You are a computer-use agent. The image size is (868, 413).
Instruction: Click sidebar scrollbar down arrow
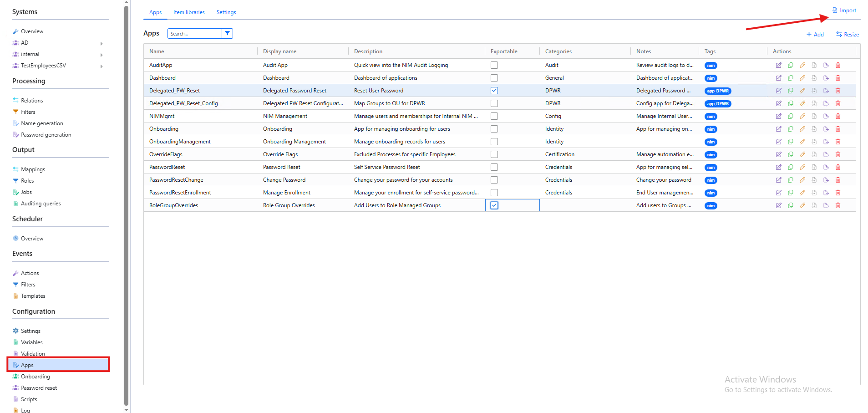pyautogui.click(x=127, y=410)
